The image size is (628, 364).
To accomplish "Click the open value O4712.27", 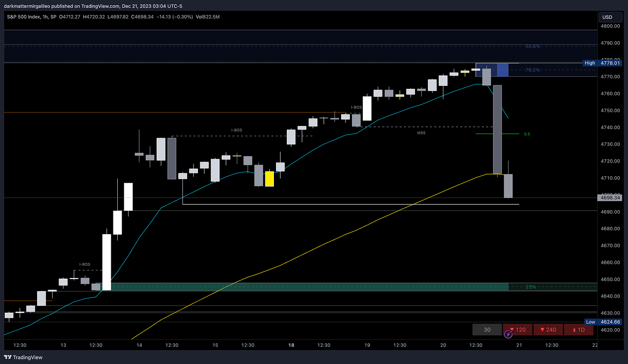I will pyautogui.click(x=69, y=17).
